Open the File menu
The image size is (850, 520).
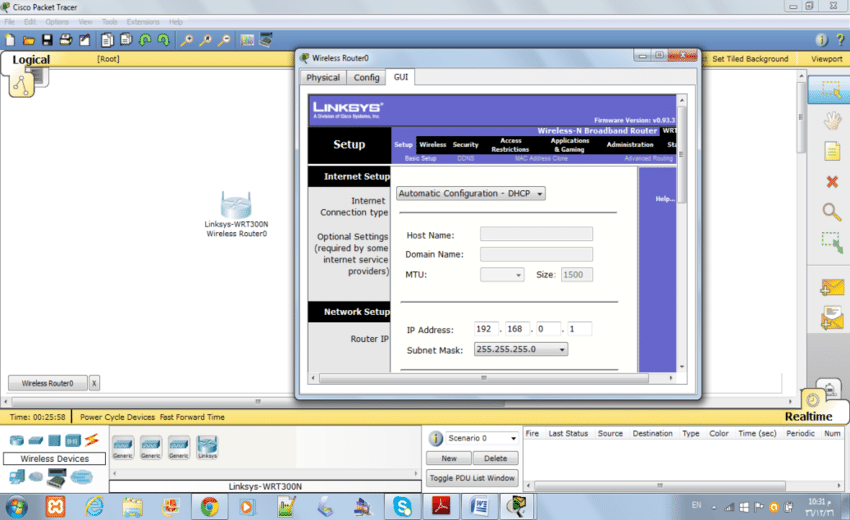click(10, 22)
